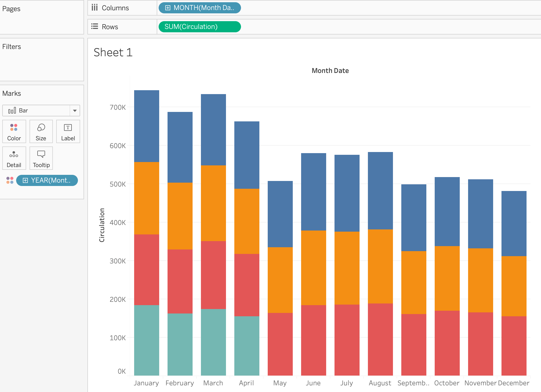Select the orange segment of December bar

[x=514, y=286]
